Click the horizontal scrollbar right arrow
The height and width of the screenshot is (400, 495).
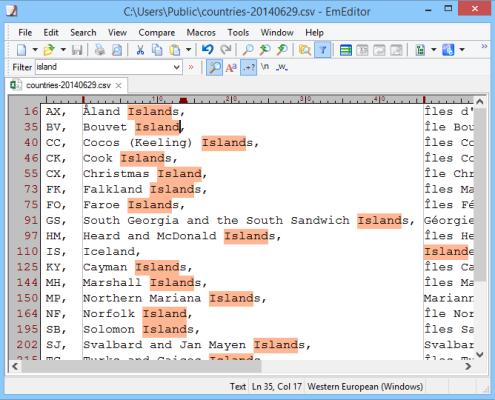(468, 366)
